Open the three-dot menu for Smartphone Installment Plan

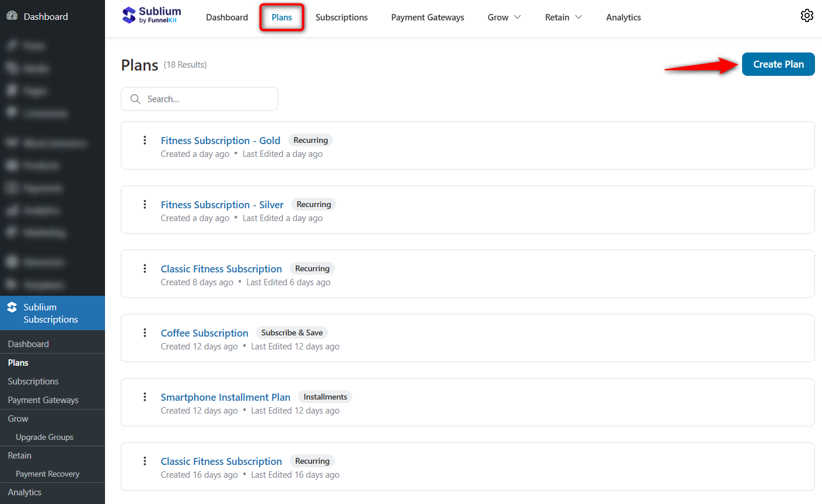pyautogui.click(x=145, y=397)
